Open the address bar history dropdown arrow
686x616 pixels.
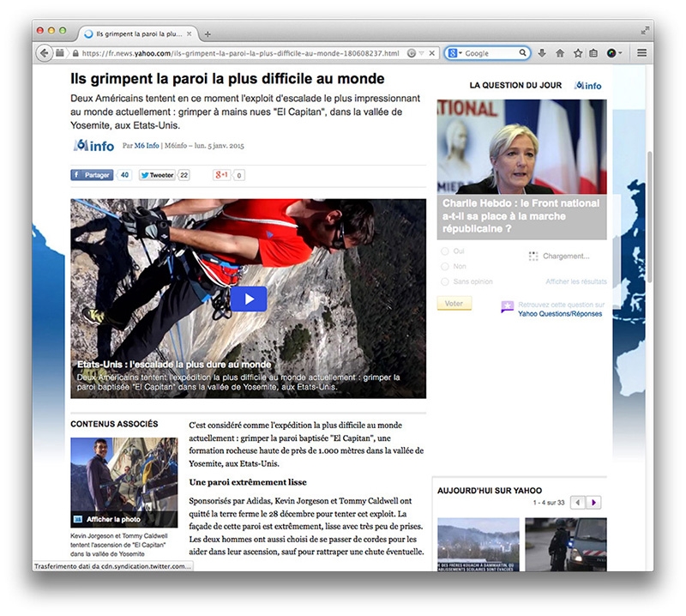[x=421, y=53]
